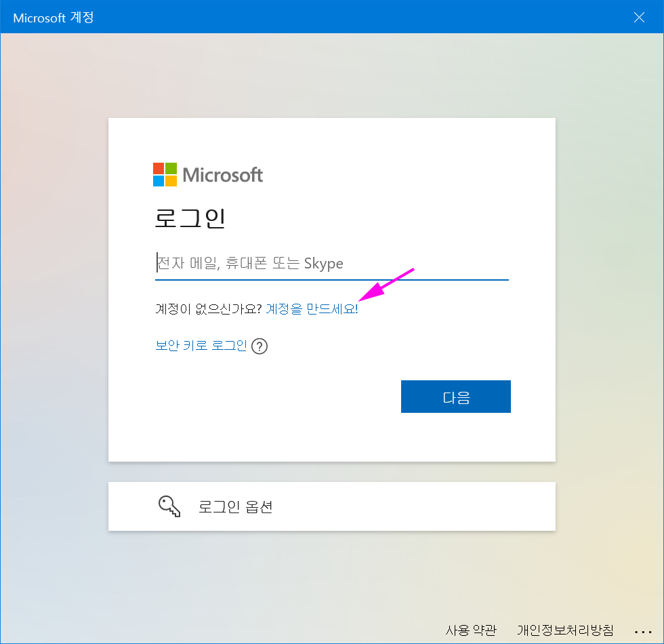Open the '계정을 만드세요!' create account link
The width and height of the screenshot is (664, 644).
point(312,309)
